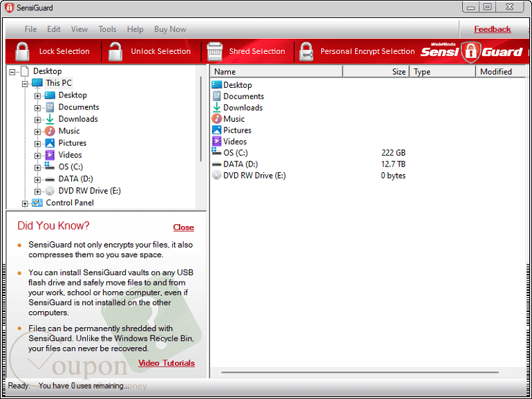Sort by the Modified column header

(x=501, y=72)
